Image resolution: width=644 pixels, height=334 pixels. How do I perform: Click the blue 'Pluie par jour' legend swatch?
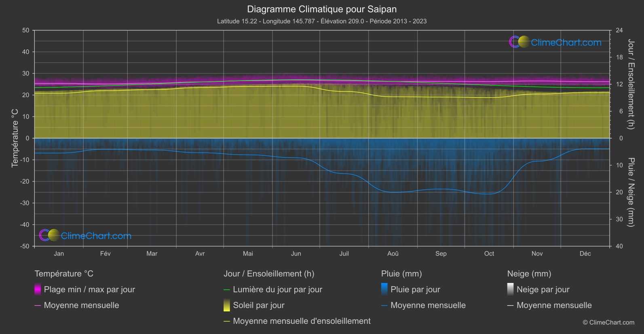tap(384, 289)
